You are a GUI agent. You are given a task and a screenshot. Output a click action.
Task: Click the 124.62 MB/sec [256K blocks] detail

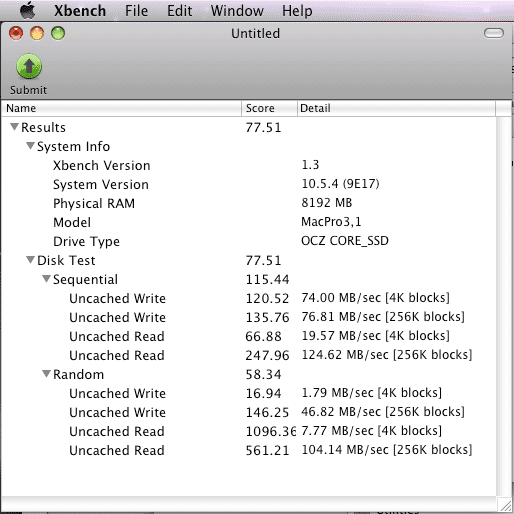pyautogui.click(x=387, y=355)
